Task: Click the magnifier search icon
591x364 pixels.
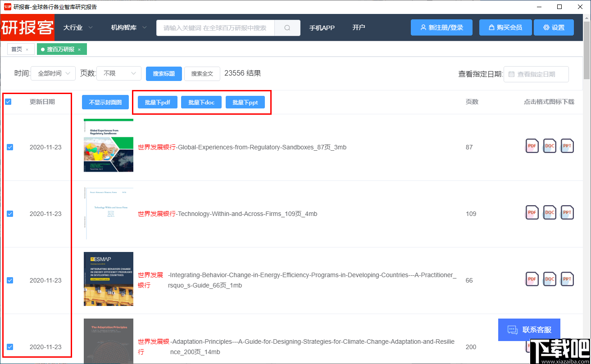Action: pos(287,27)
